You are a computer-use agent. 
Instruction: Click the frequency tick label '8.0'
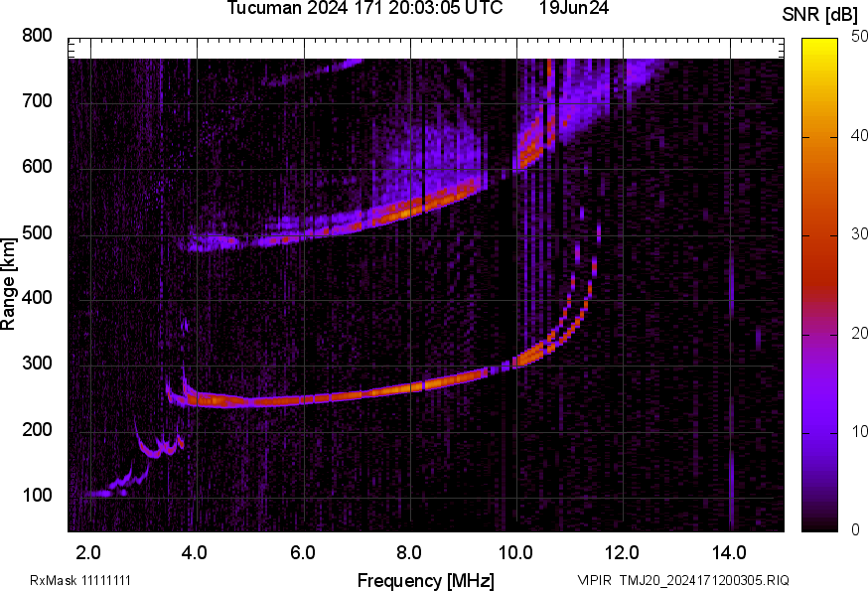(x=409, y=553)
